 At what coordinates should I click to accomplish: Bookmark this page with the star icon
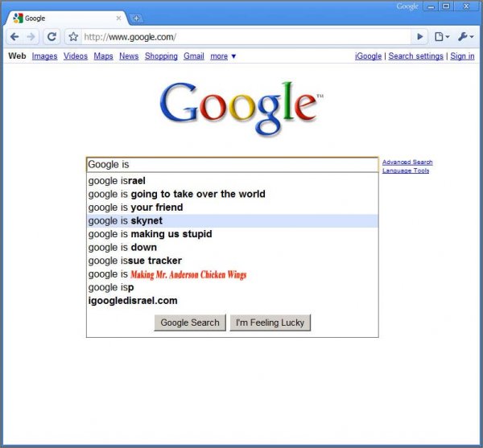click(x=73, y=37)
